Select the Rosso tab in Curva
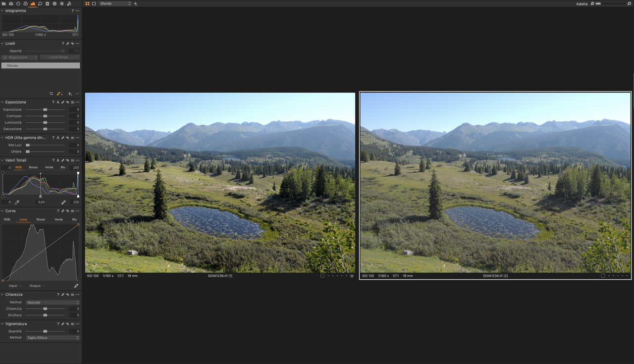Image resolution: width=634 pixels, height=364 pixels. pos(41,219)
